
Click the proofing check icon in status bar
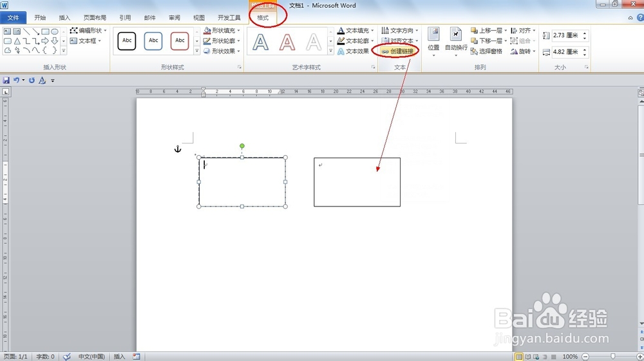coord(67,356)
